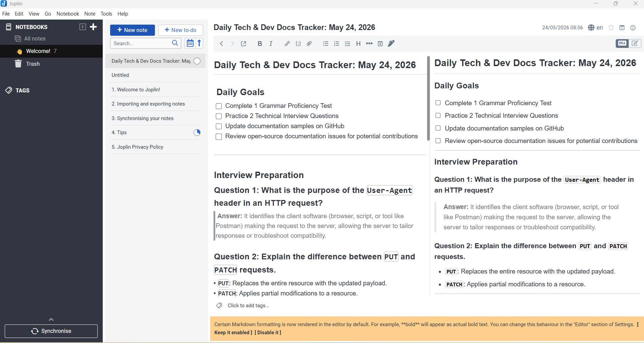Mark Daily Tech tracker to-do complete in note list

197,61
